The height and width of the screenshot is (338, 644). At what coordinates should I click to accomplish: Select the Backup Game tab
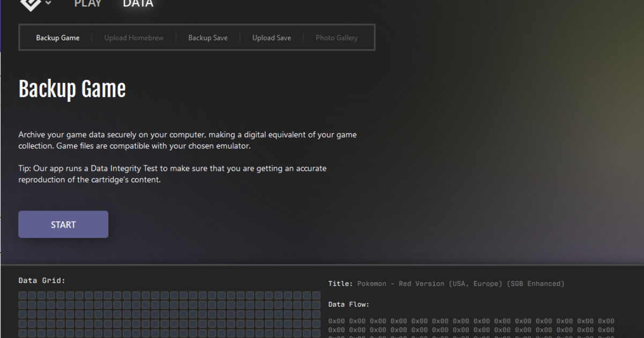tap(58, 38)
